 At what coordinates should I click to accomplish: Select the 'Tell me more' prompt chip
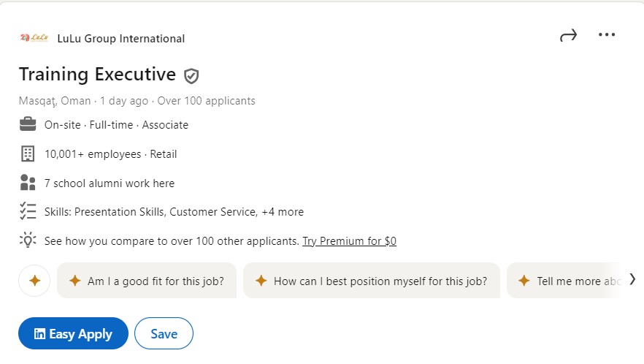[x=565, y=281]
